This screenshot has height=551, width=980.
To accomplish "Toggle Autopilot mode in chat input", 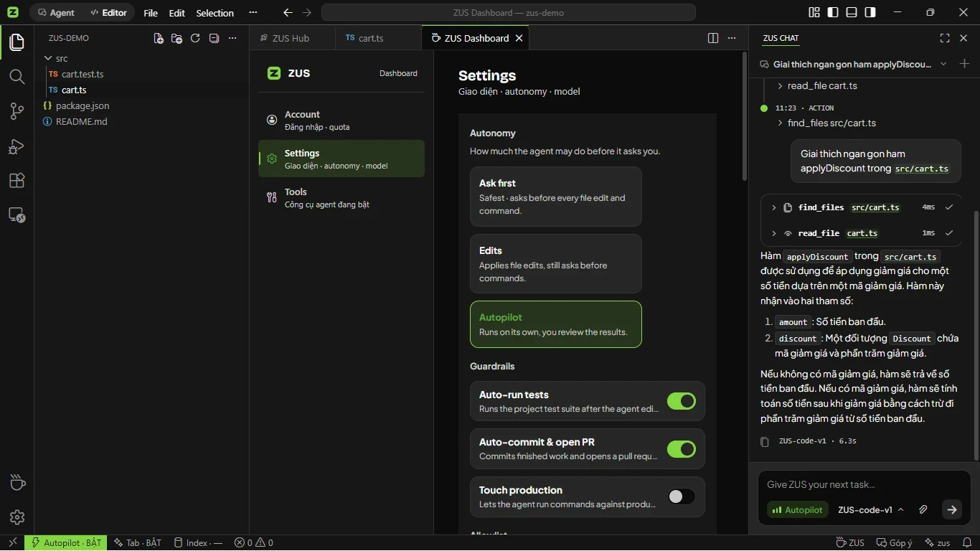I will click(x=797, y=509).
